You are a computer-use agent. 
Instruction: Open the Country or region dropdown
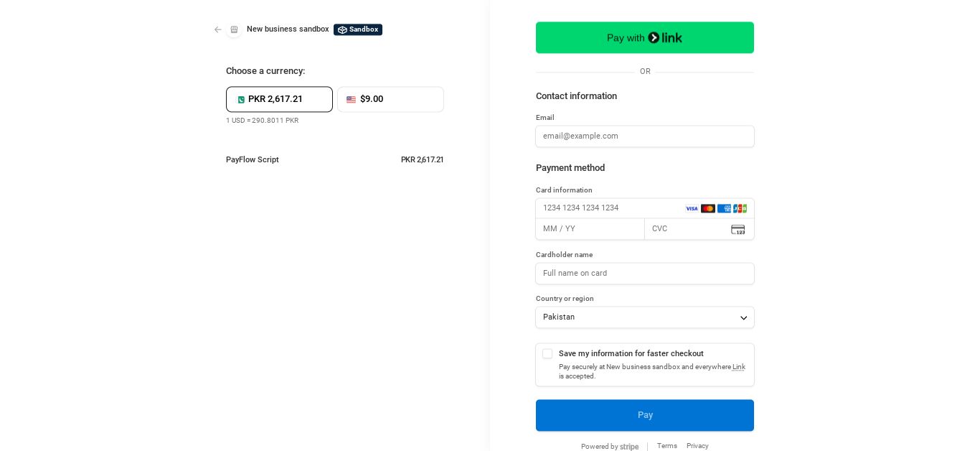(x=644, y=317)
